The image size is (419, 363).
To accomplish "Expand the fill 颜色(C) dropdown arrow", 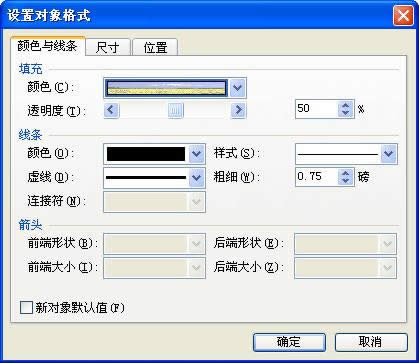I will pos(237,88).
